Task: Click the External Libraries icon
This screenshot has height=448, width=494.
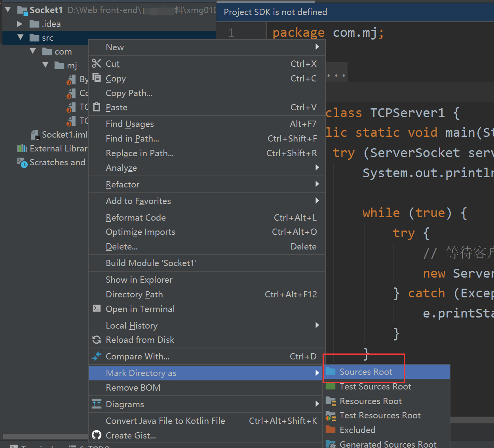Action: (23, 148)
